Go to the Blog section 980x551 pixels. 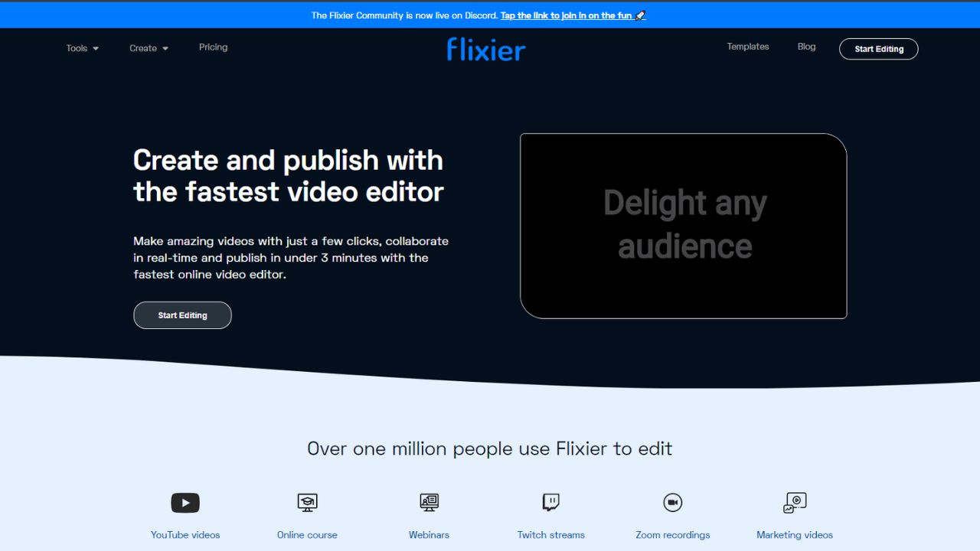point(806,46)
